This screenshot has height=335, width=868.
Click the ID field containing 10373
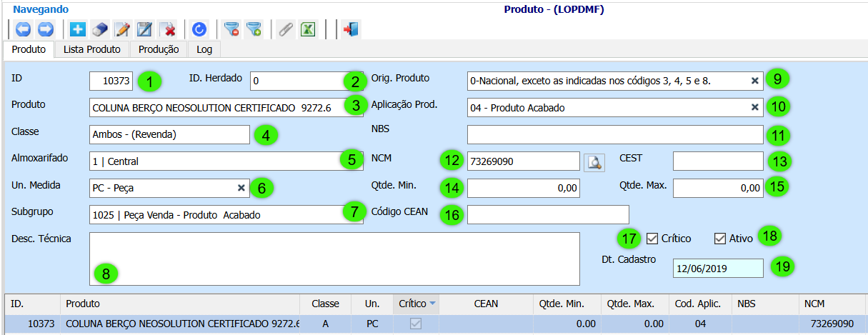click(x=111, y=81)
